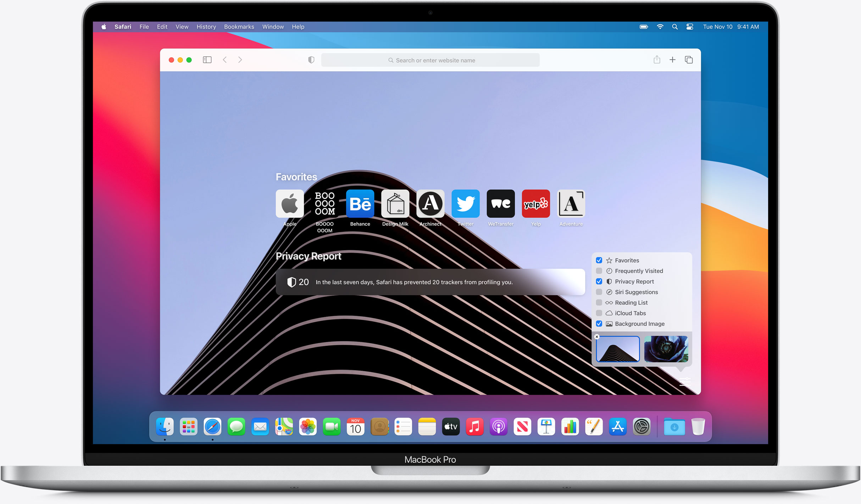The width and height of the screenshot is (861, 504).
Task: Open the Behance favorite site
Action: point(359,203)
